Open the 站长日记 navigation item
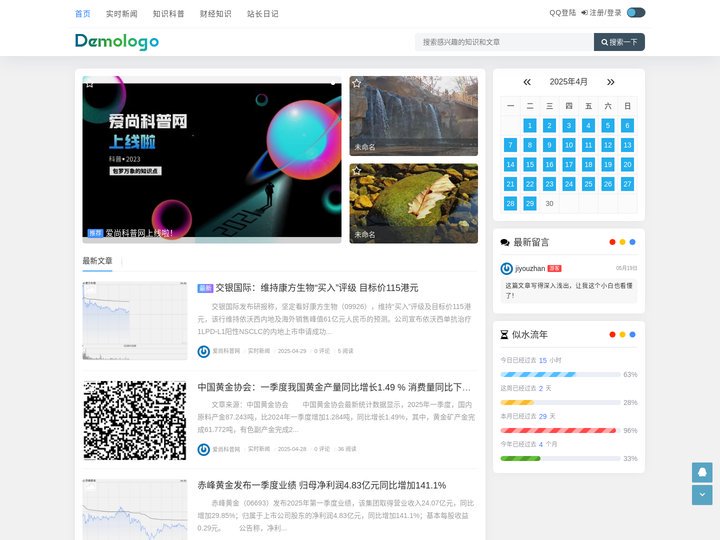This screenshot has width=720, height=540. (263, 14)
